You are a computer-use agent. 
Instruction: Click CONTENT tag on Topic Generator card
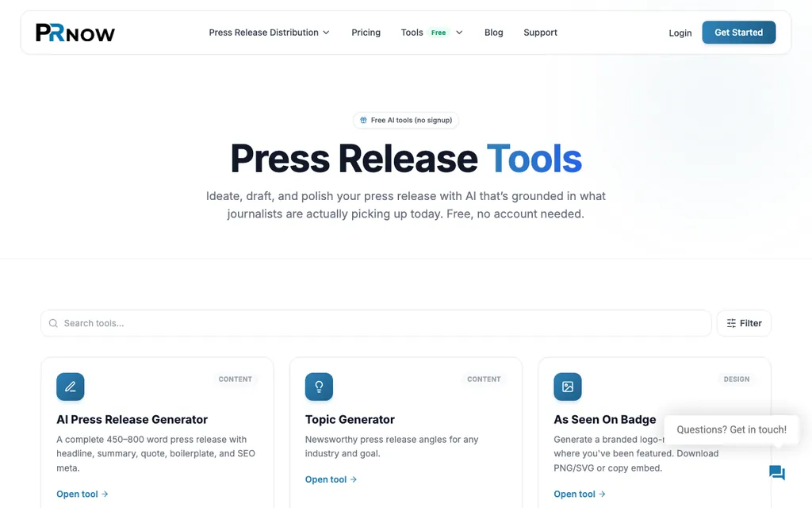coord(484,379)
